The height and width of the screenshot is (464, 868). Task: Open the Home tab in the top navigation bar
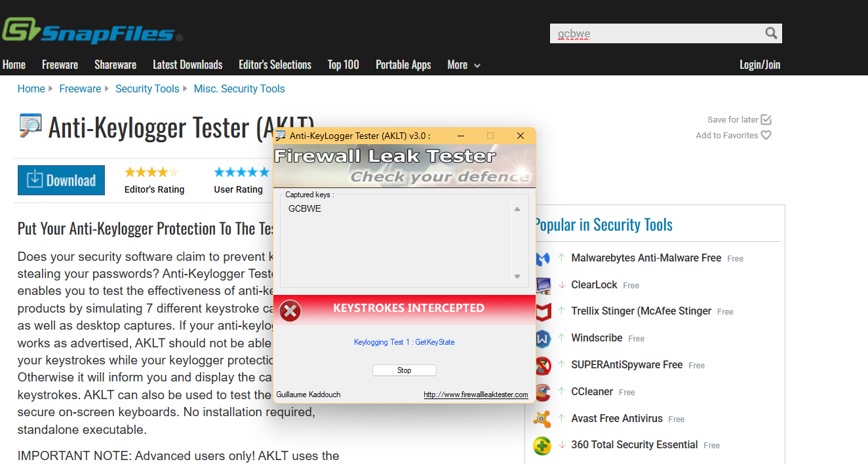point(14,65)
